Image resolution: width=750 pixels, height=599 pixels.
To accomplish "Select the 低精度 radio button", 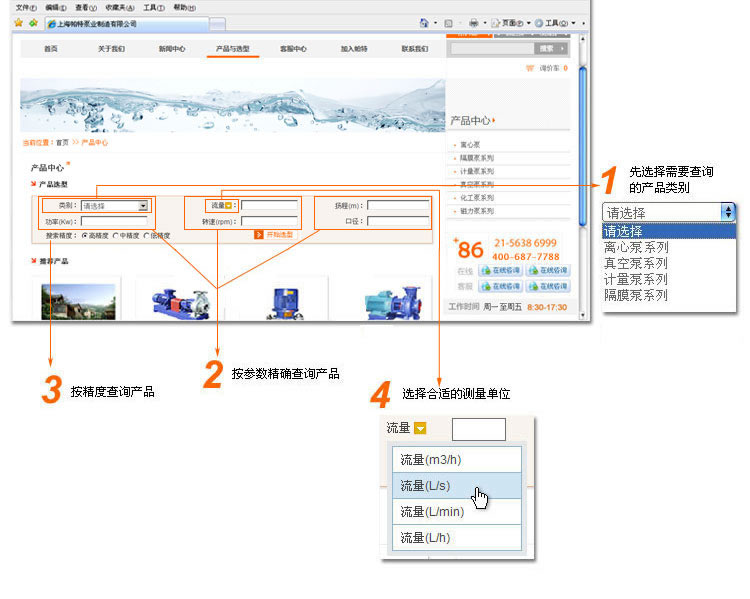I will coord(147,236).
